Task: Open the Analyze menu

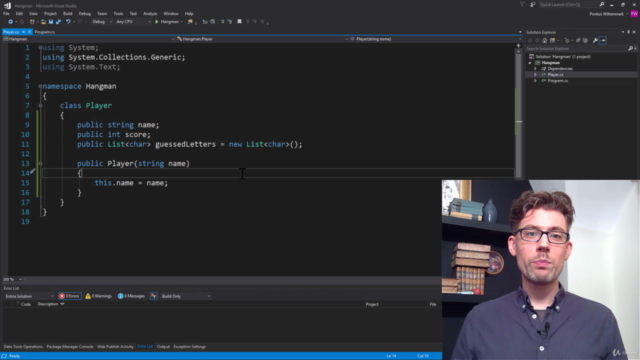Action: [150, 13]
